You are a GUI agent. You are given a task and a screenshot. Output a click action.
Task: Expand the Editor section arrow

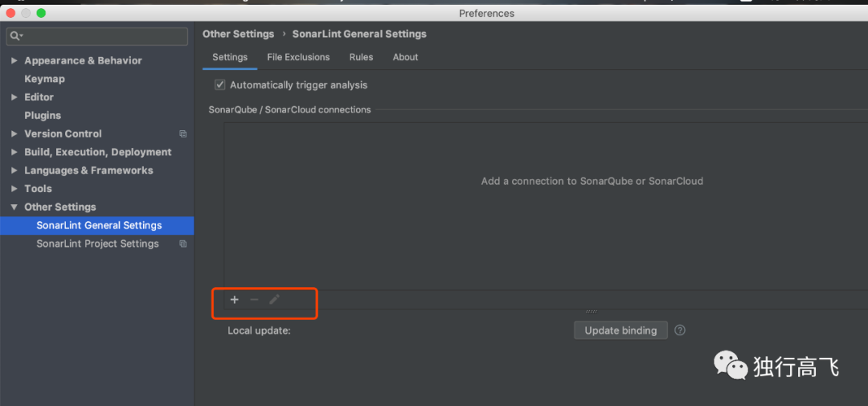(14, 97)
